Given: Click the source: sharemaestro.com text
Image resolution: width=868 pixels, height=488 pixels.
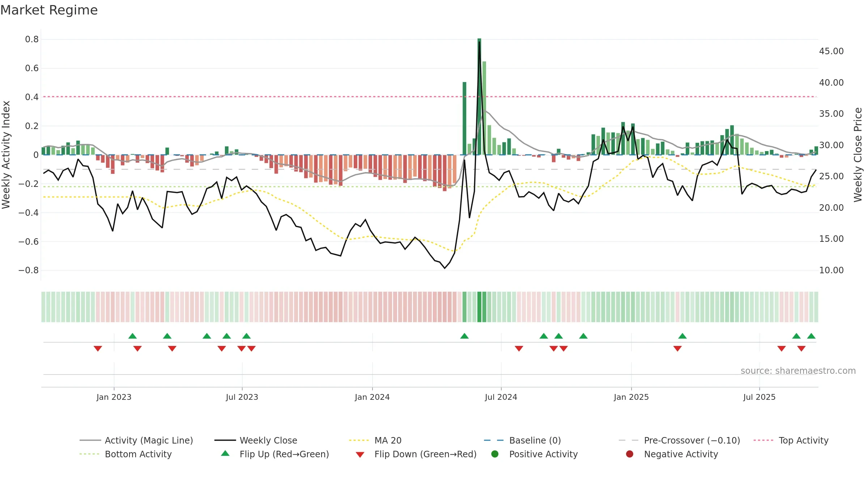Looking at the screenshot, I should click(x=798, y=371).
